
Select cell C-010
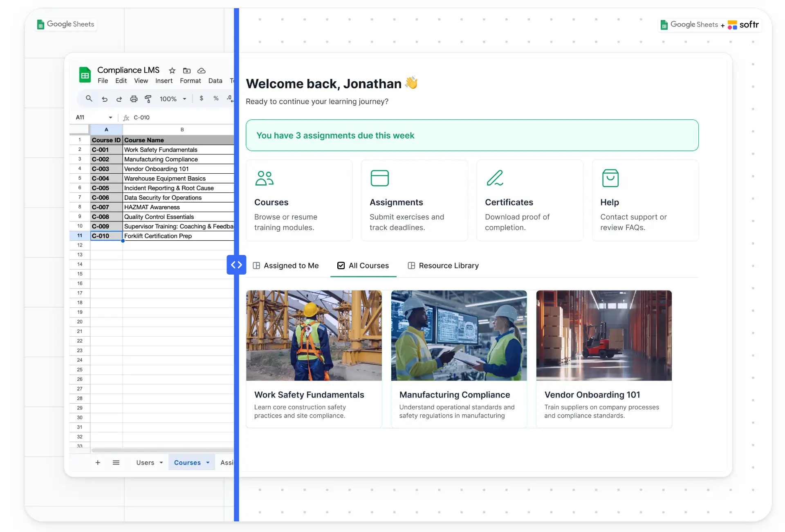click(x=106, y=236)
